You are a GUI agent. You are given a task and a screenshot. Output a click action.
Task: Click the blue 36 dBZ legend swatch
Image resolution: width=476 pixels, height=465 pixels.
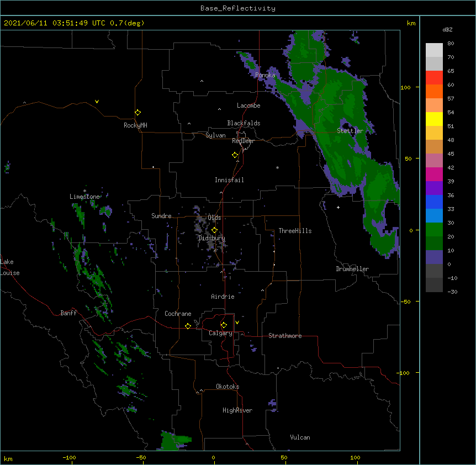point(434,202)
